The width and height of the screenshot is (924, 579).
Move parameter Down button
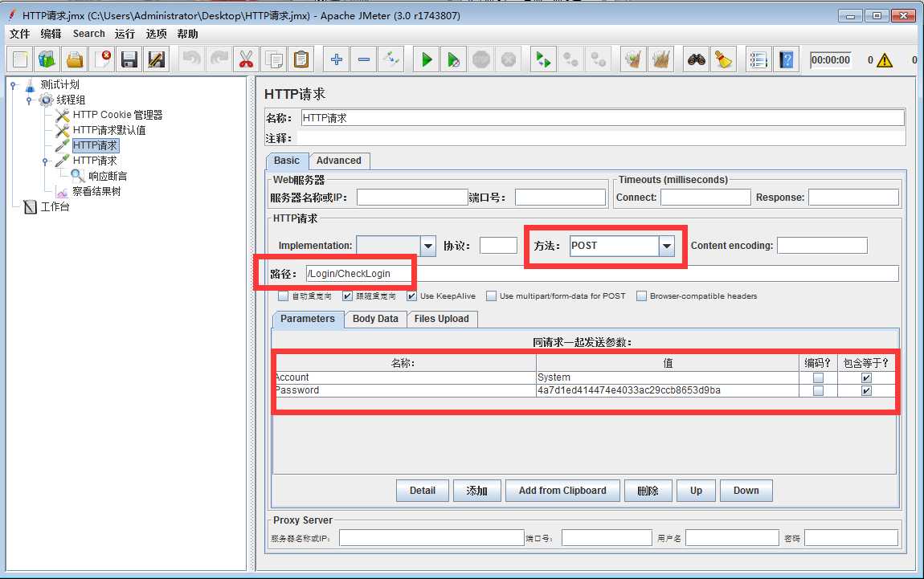(746, 490)
